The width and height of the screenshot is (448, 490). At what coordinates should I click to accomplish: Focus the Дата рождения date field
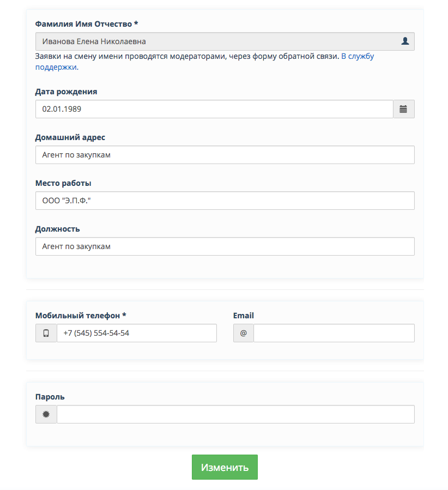coord(214,109)
